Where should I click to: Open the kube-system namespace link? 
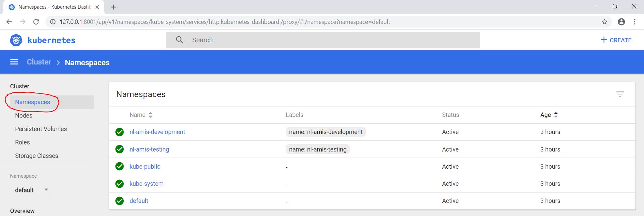point(146,184)
